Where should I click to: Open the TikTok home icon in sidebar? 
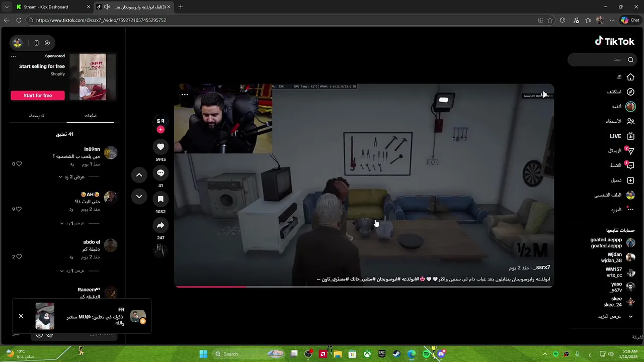[630, 77]
